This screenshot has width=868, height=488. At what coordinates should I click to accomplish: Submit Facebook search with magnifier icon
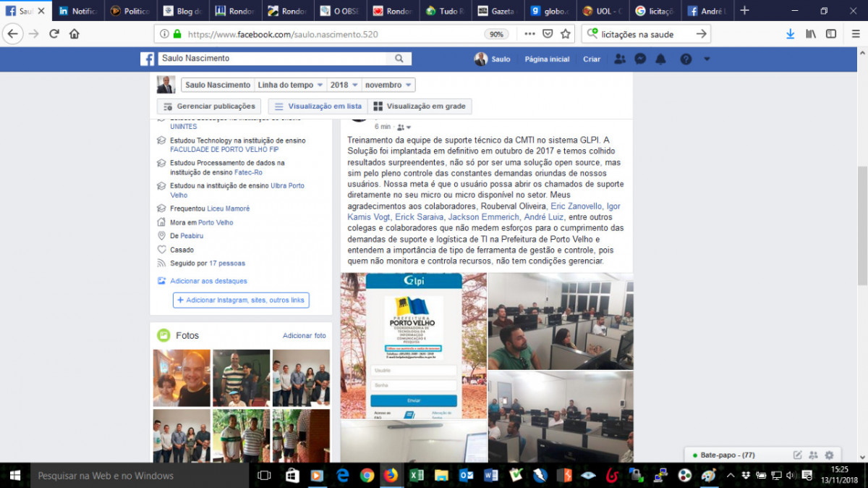click(399, 59)
